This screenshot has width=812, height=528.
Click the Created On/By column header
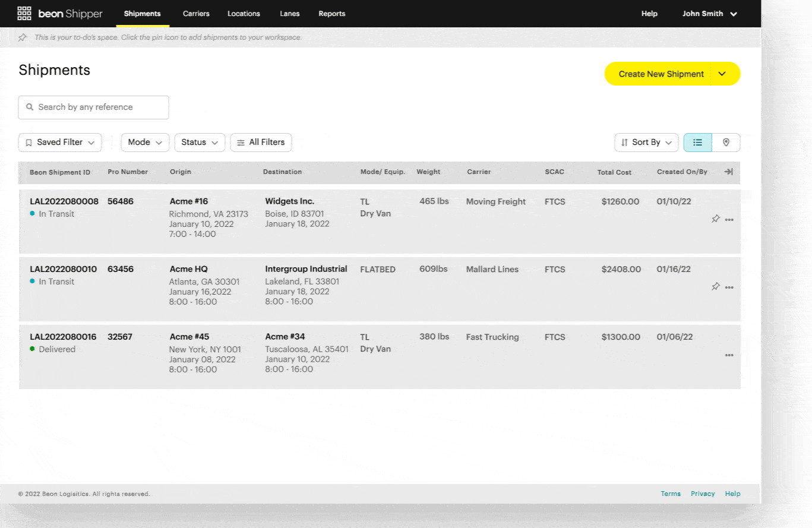(x=682, y=172)
